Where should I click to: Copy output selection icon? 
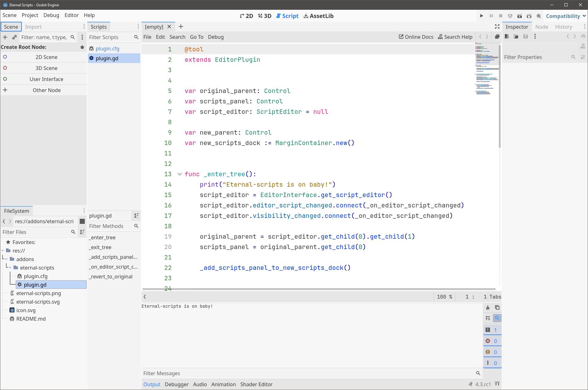pos(497,307)
